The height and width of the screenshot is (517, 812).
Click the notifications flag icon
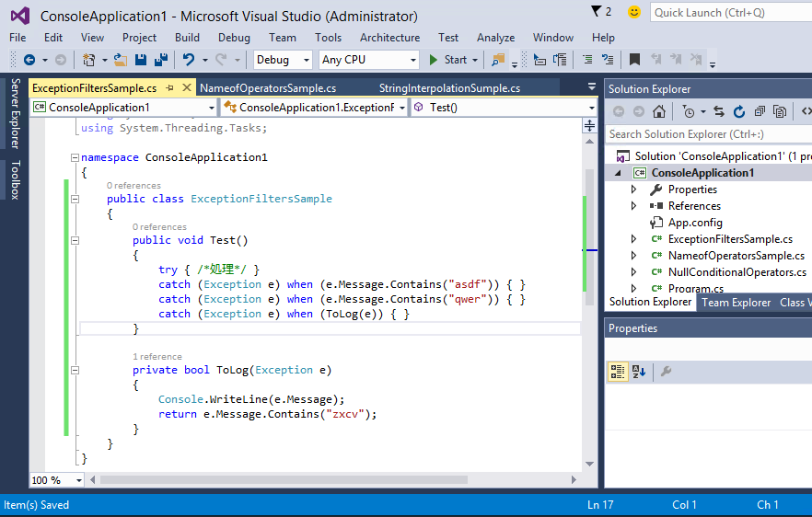[596, 11]
